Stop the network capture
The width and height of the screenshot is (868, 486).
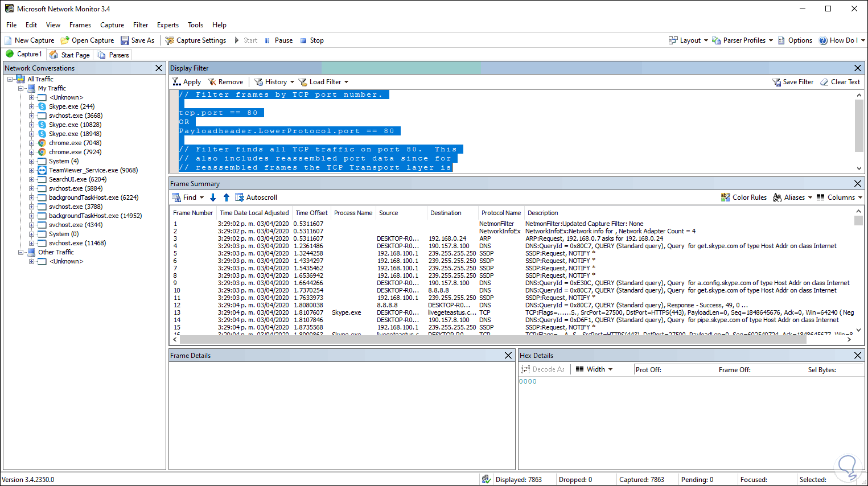click(x=312, y=40)
